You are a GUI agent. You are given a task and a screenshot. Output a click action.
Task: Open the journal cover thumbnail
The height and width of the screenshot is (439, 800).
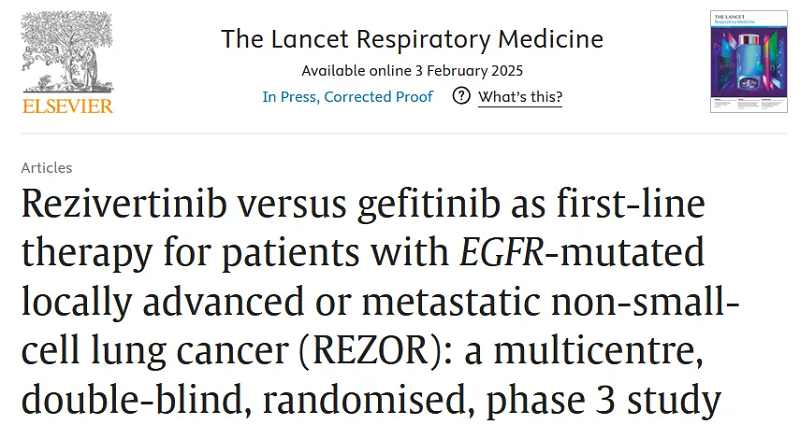(x=748, y=61)
